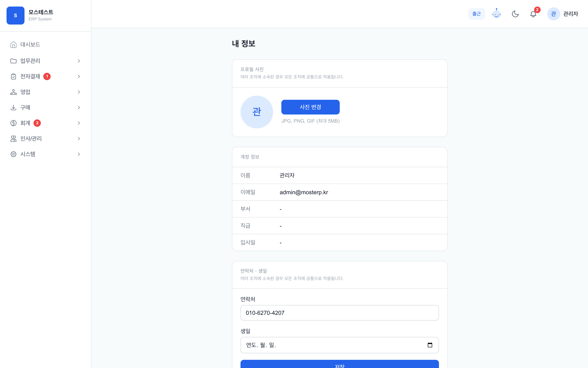
Task: Click the 사진 변경 button
Action: [310, 107]
